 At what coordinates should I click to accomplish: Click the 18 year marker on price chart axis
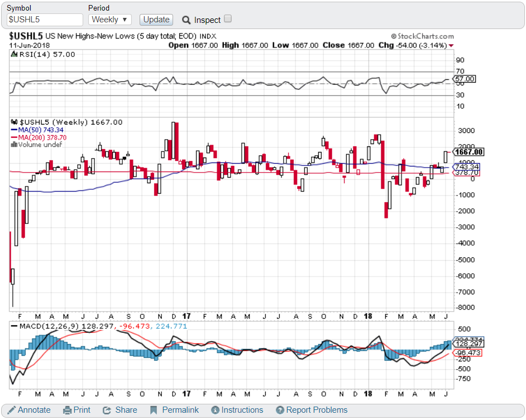click(x=369, y=316)
